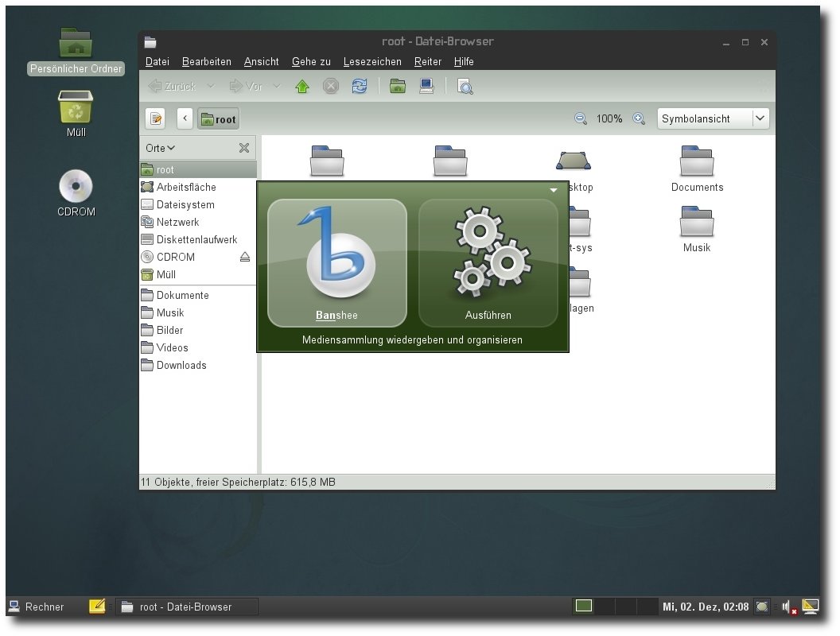840x636 pixels.
Task: Click the muted volume icon in the tray
Action: pos(788,607)
